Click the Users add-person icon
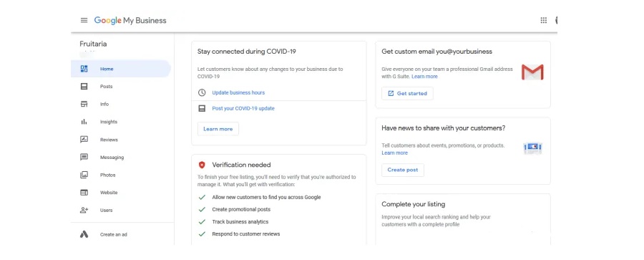644x260 pixels. coord(84,211)
